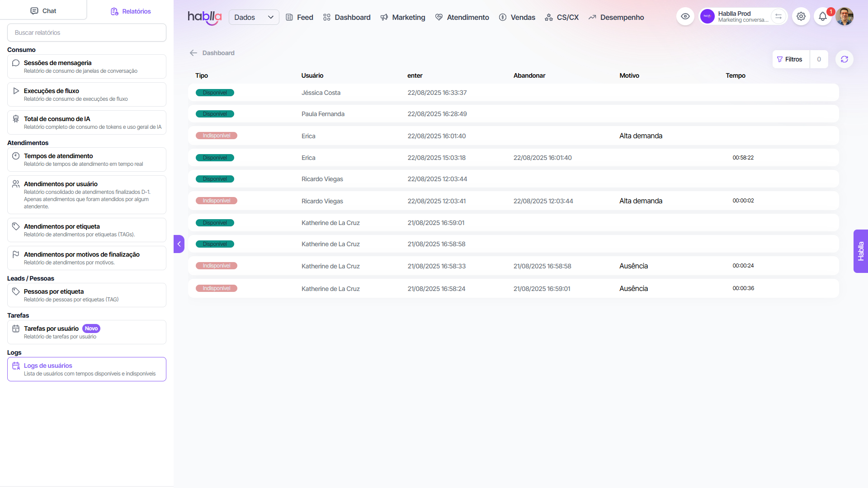Viewport: 868px width, 488px height.
Task: Open the Habla side panel tab
Action: 860,251
